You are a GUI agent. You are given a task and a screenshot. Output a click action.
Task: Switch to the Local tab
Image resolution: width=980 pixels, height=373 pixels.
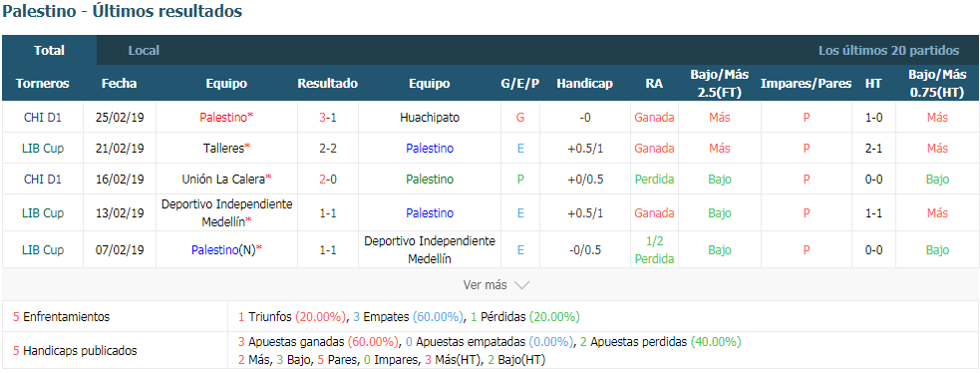(x=144, y=51)
